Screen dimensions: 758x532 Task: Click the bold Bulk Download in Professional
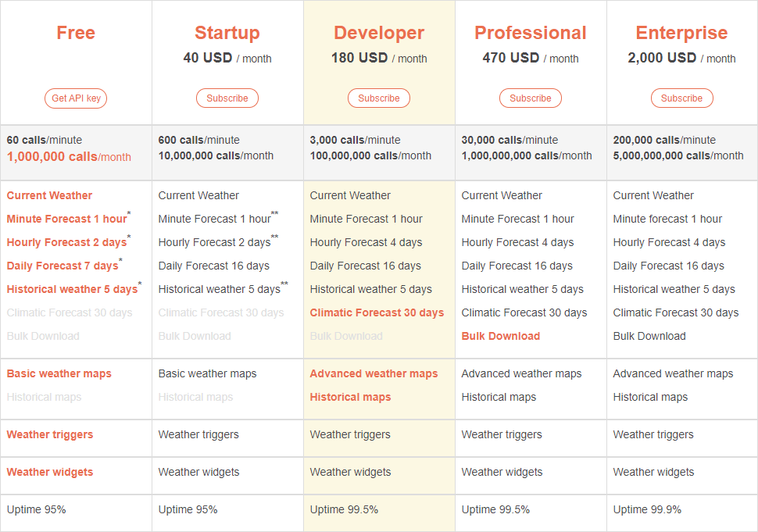pyautogui.click(x=501, y=336)
